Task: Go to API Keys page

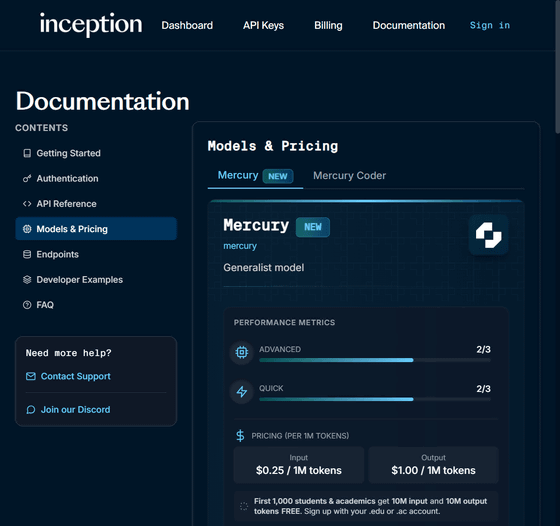Action: (264, 25)
